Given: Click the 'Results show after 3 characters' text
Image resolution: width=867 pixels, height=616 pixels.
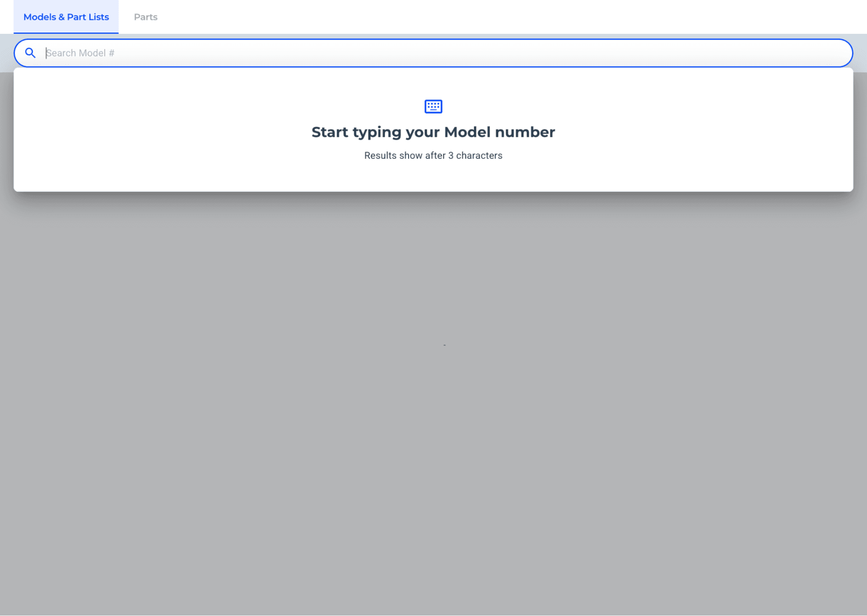Looking at the screenshot, I should pos(433,156).
